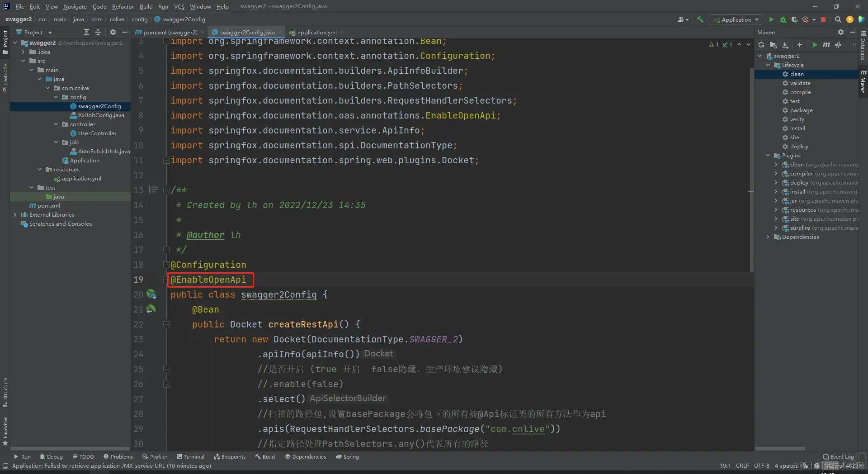Hide the Project tool window
The image size is (868, 474).
(125, 32)
